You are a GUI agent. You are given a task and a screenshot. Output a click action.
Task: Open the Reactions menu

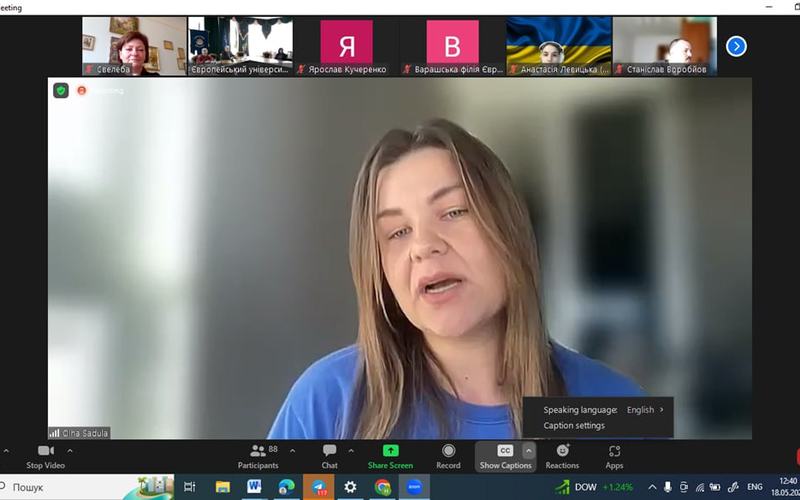pyautogui.click(x=562, y=457)
